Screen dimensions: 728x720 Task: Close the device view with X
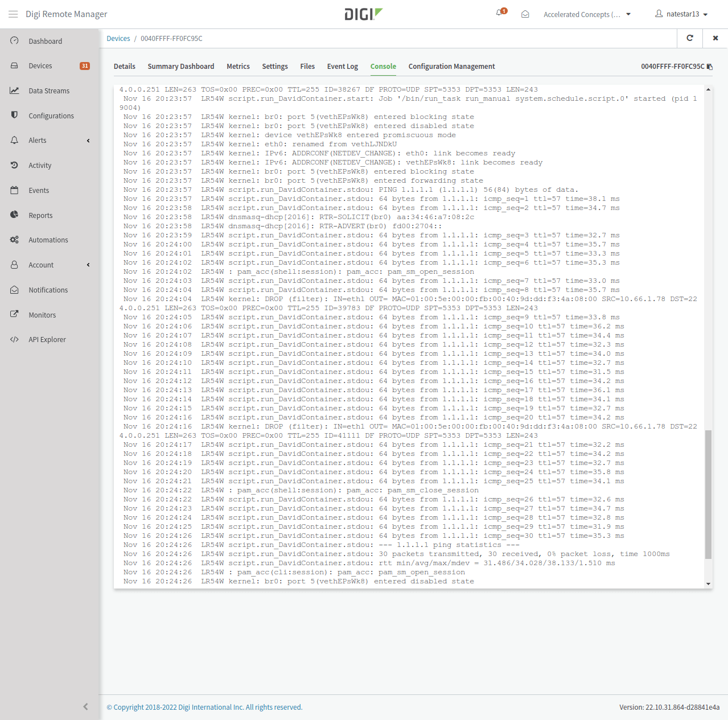(715, 38)
